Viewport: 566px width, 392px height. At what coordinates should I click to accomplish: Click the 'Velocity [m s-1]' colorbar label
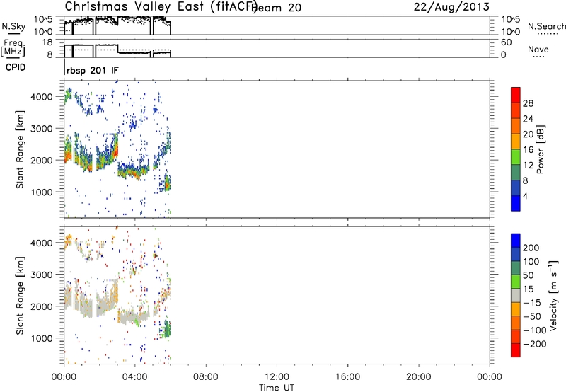[x=553, y=296]
